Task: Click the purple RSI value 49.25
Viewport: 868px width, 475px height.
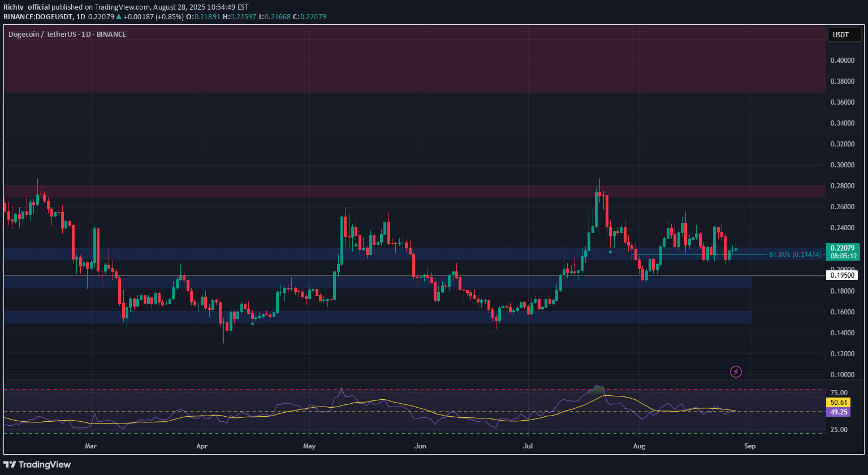Action: tap(838, 412)
